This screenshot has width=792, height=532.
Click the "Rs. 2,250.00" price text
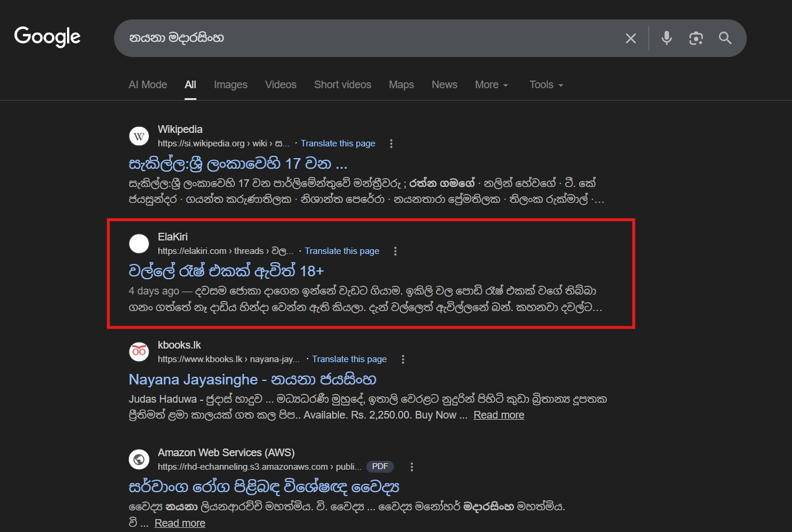coord(380,415)
